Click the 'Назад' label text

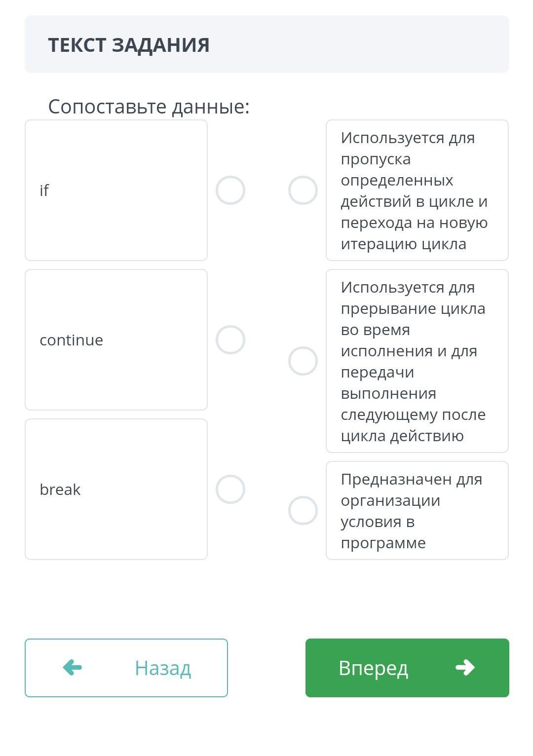coord(163,668)
